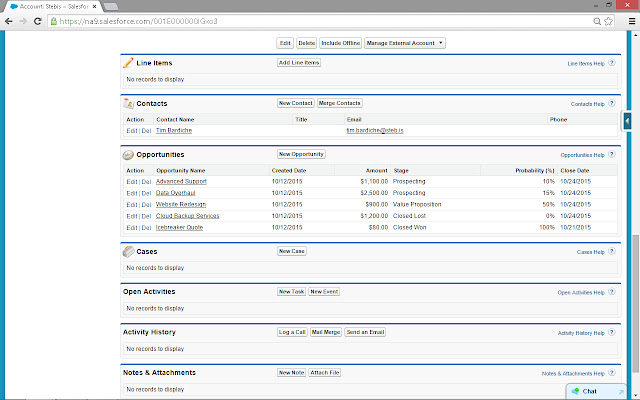Click the vertical page scrollbar thumb

636,304
